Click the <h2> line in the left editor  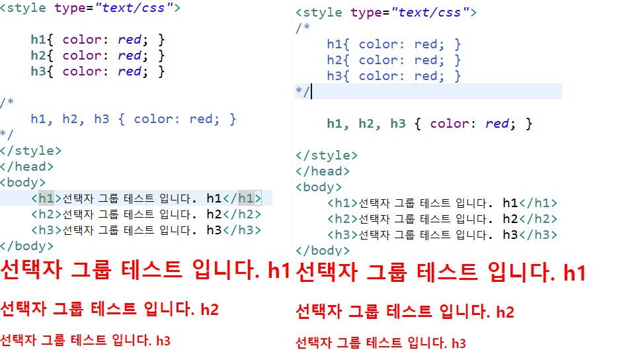[x=146, y=214]
